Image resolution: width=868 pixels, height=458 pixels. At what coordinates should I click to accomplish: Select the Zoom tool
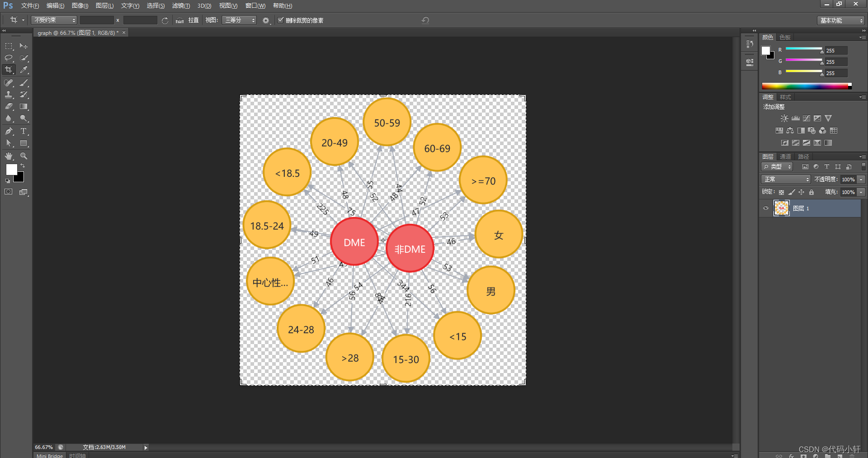[24, 156]
